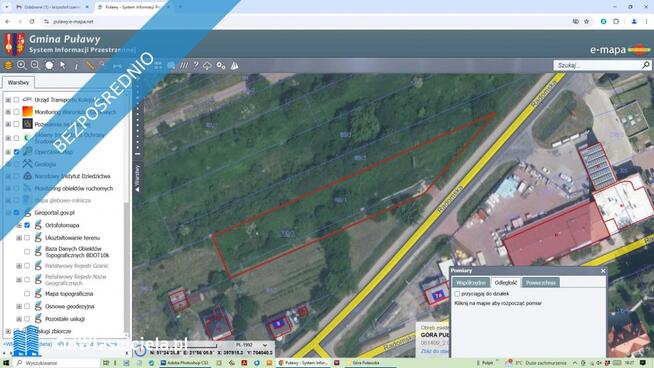Activate the pointer selection tool

click(x=63, y=65)
